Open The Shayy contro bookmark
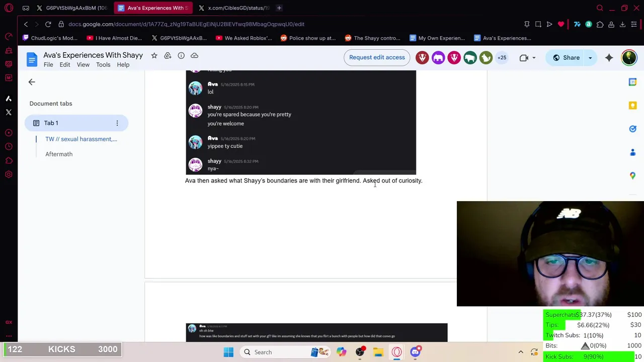 (372, 38)
